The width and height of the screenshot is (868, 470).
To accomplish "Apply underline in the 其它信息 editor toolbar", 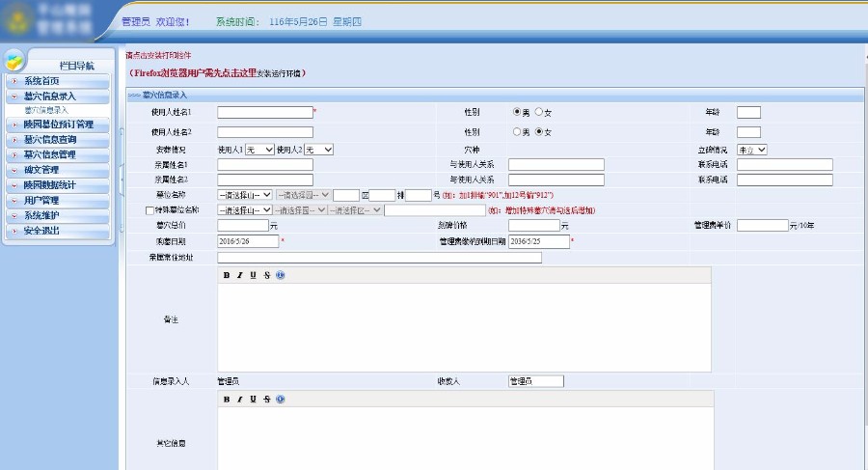I will point(253,400).
